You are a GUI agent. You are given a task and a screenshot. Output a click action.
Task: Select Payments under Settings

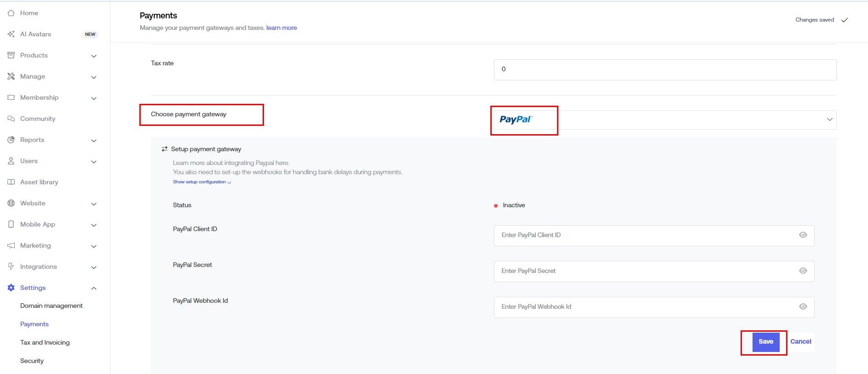[x=34, y=324]
